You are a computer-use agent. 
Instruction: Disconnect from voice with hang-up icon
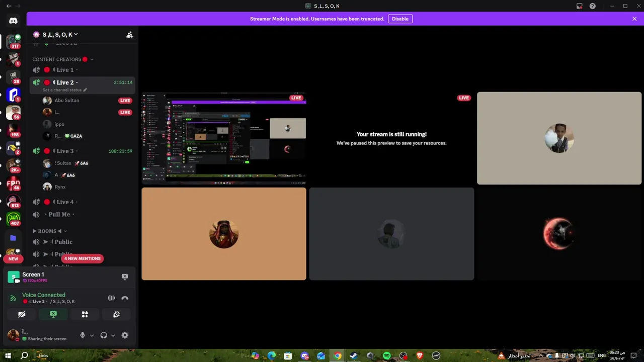[x=125, y=298]
